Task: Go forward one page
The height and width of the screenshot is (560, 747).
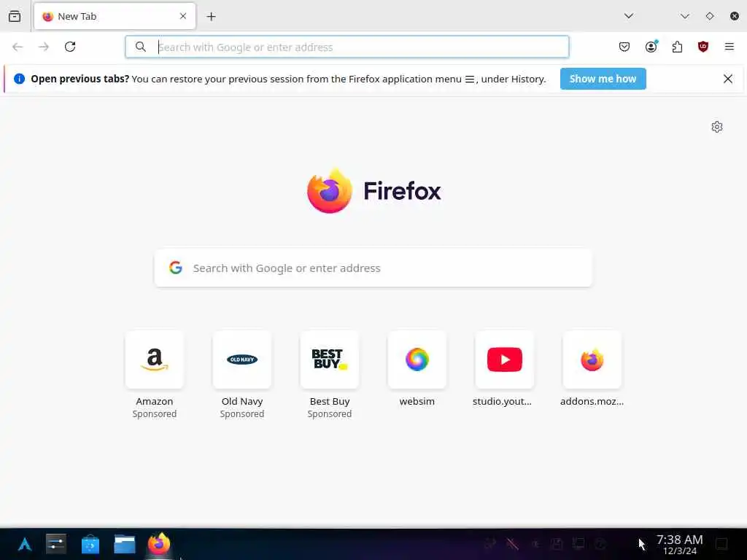Action: [x=44, y=47]
